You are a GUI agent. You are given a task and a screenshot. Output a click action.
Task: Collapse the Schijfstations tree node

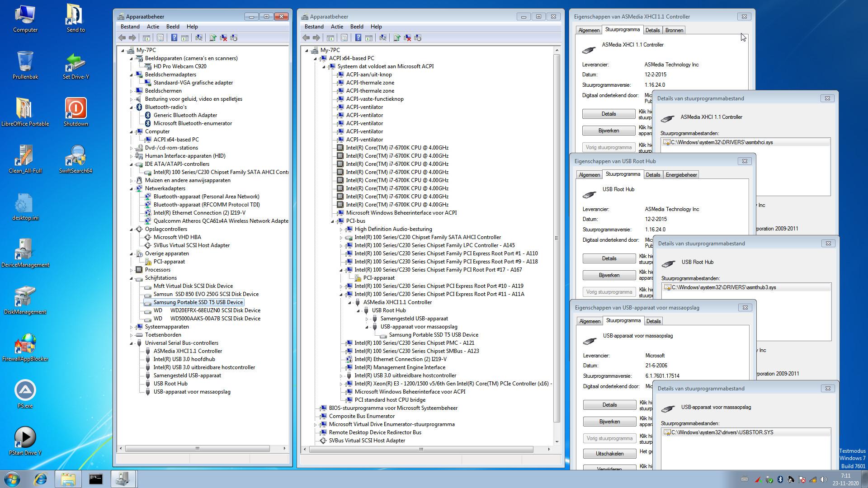pos(132,278)
